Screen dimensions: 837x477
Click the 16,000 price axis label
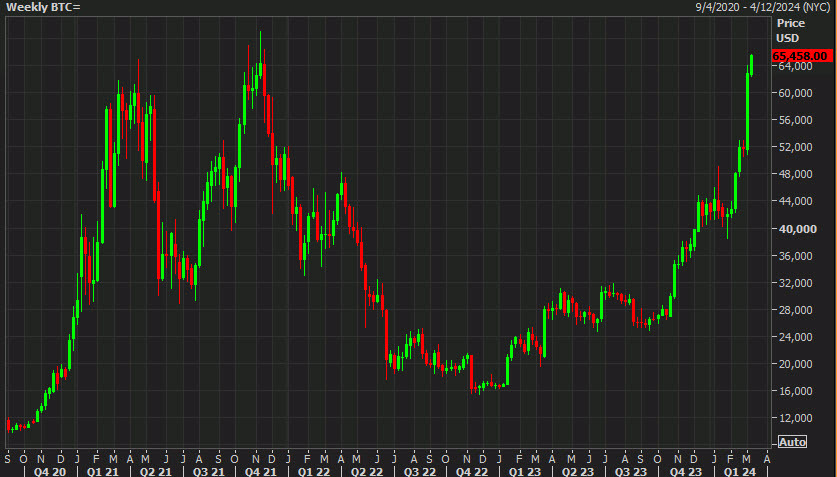pos(795,391)
